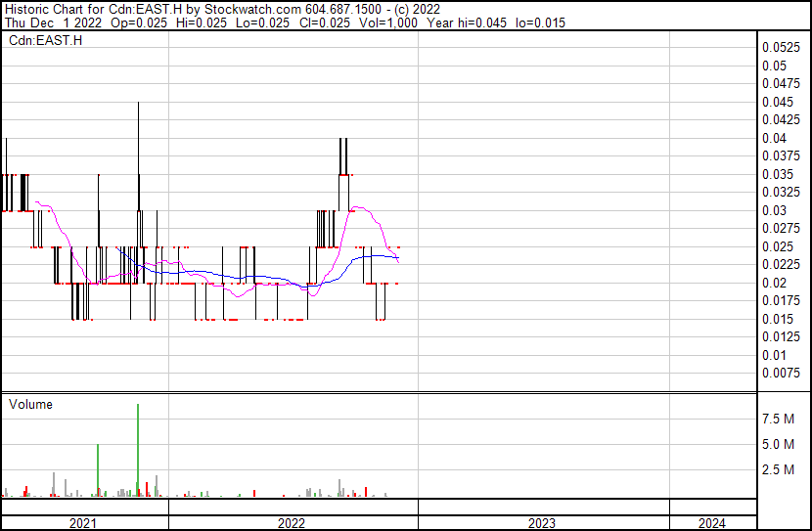This screenshot has height=531, width=812.
Task: Click the 'Year hi=0.045' text
Action: (467, 22)
